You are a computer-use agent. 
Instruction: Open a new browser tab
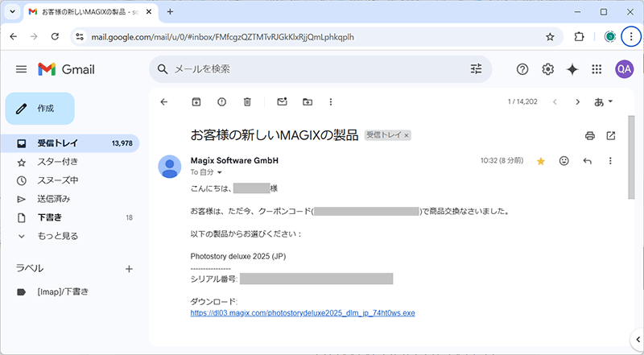[x=170, y=12]
